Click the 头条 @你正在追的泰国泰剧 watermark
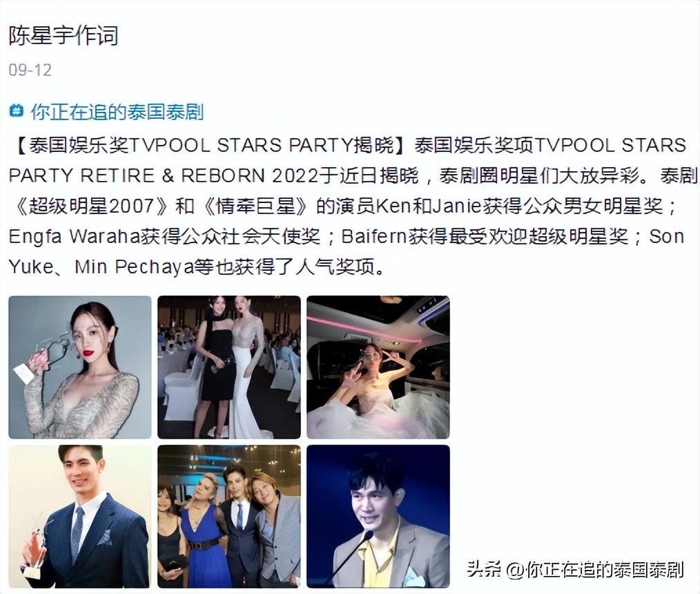Screen dimensions: 700x594 [x=576, y=569]
